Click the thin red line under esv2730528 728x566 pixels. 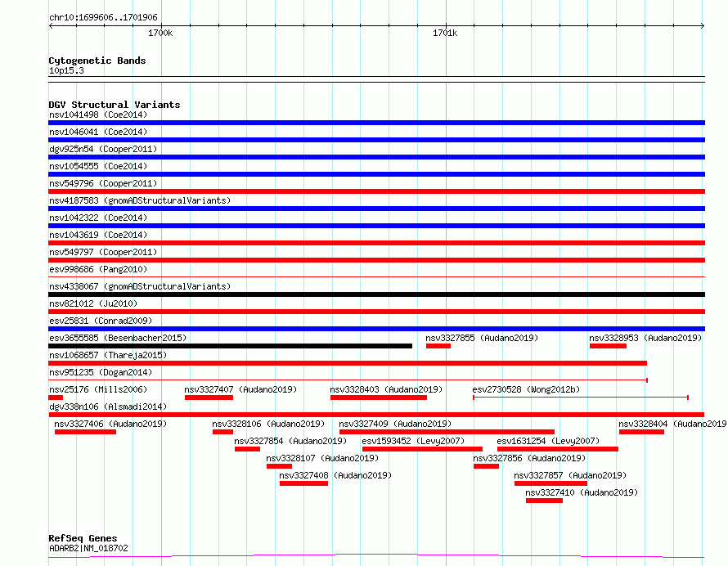pos(581,398)
